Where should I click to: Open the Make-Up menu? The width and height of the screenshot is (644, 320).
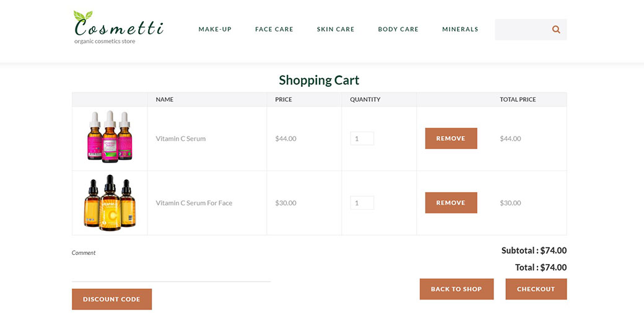click(215, 29)
